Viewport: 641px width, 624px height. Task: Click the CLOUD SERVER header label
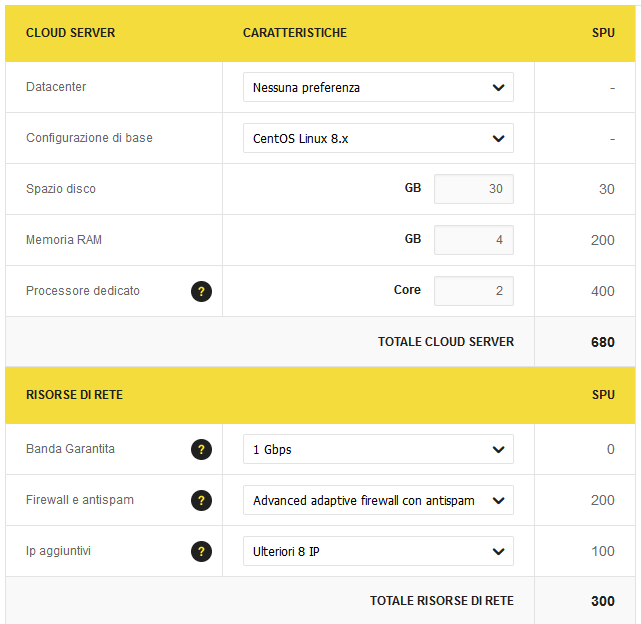[70, 33]
